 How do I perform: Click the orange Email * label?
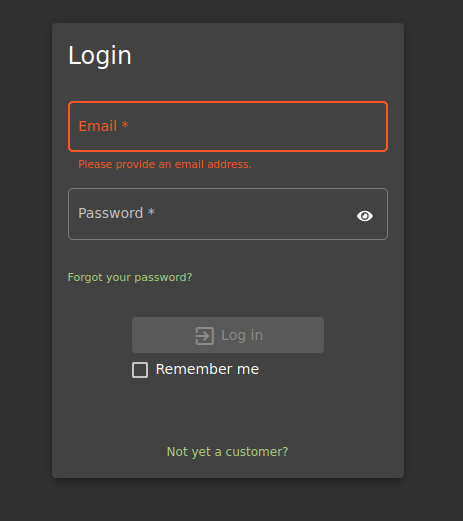pos(103,126)
